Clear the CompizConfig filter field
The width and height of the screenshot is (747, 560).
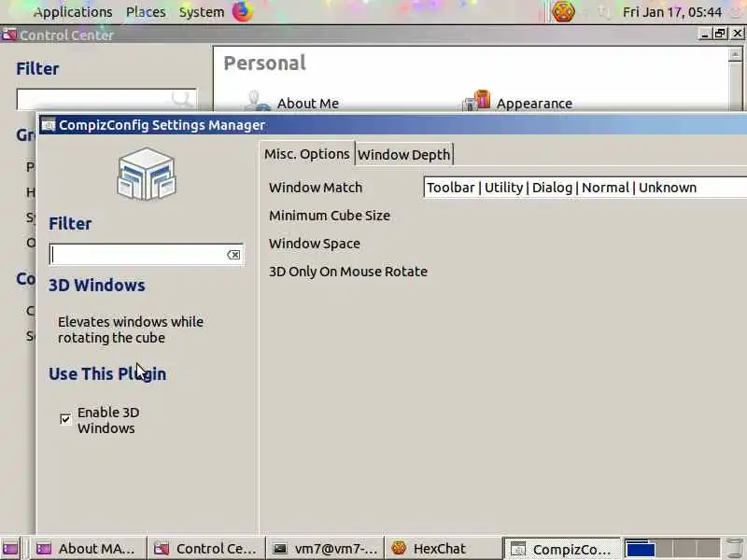coord(233,255)
